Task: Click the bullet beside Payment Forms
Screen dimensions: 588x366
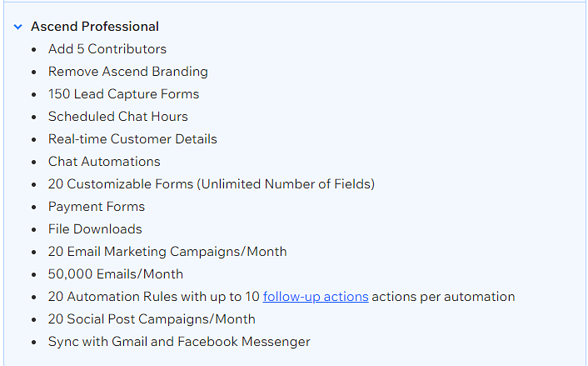Action: pos(34,208)
